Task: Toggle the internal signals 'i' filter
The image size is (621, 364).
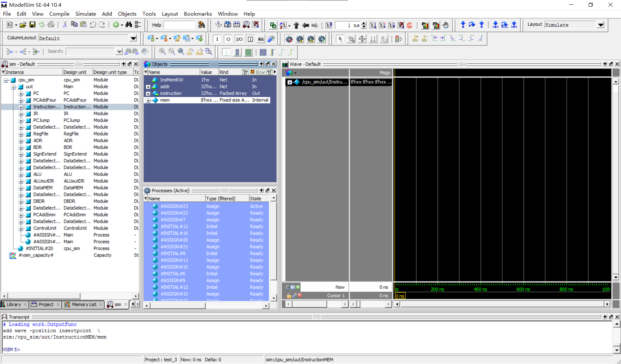Action: [250, 39]
